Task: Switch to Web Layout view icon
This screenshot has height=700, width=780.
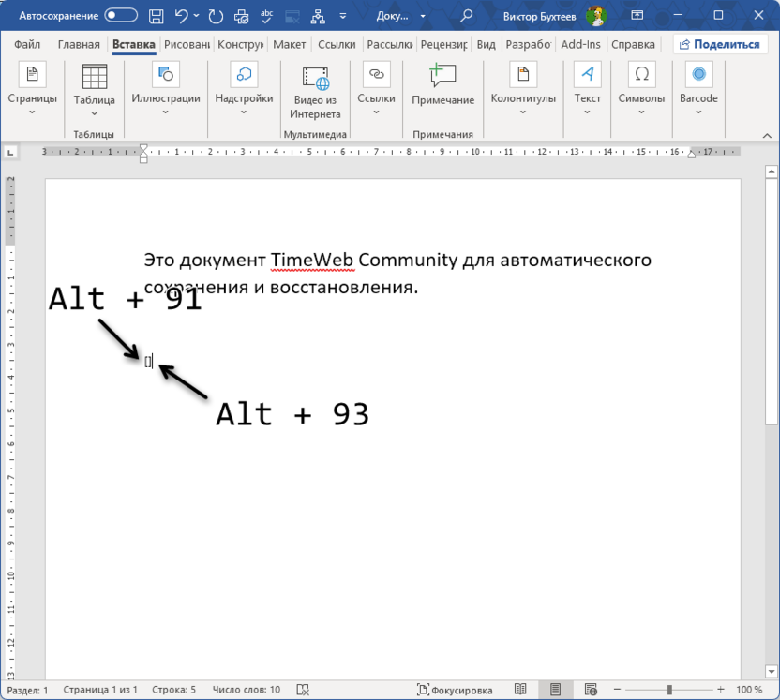Action: pos(591,690)
